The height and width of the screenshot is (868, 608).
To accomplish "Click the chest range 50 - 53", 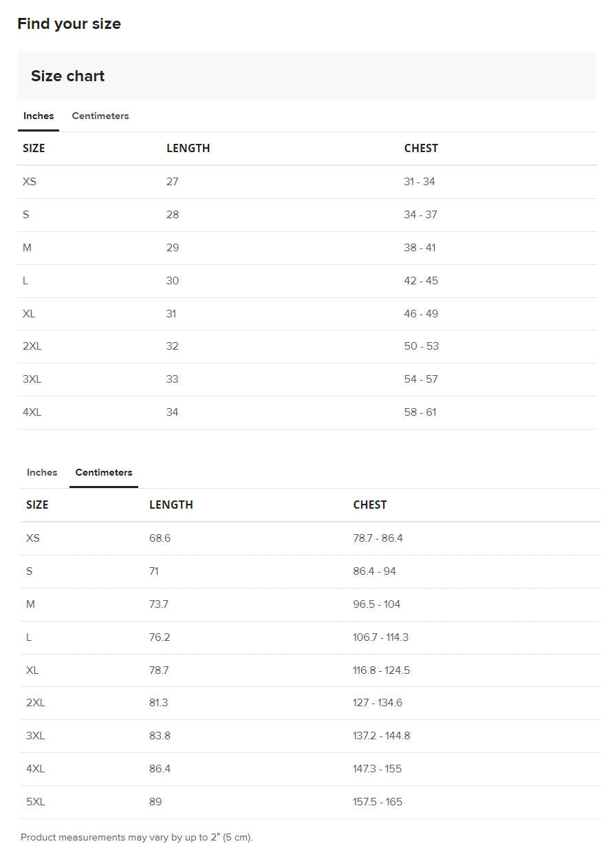I will pyautogui.click(x=421, y=346).
